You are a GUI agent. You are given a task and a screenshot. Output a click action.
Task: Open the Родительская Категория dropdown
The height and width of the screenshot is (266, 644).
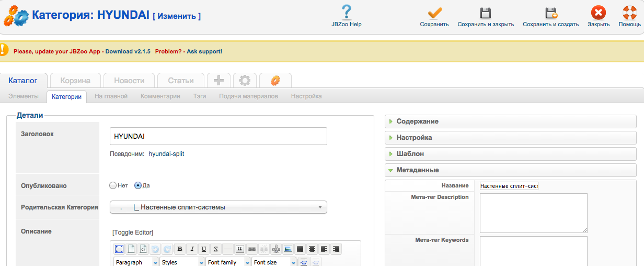click(218, 207)
